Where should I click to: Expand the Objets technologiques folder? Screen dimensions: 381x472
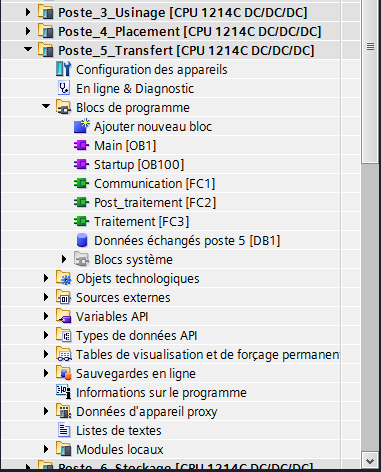[46, 278]
